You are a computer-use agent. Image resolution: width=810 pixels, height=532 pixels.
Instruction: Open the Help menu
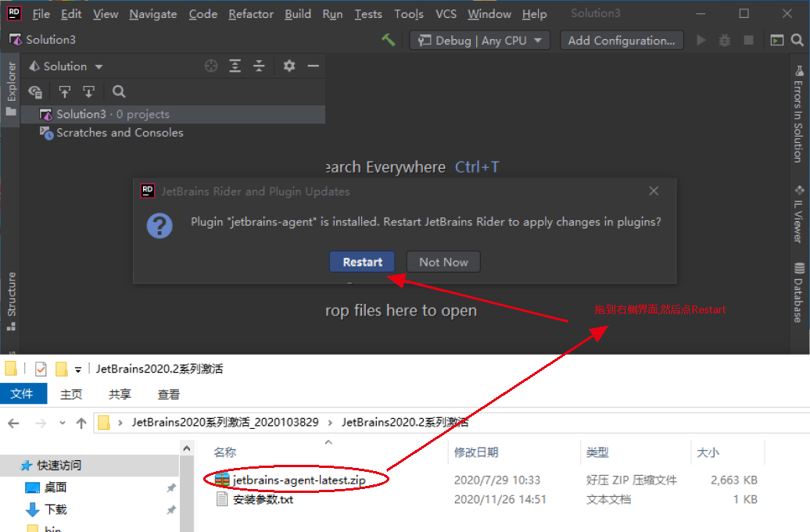534,14
